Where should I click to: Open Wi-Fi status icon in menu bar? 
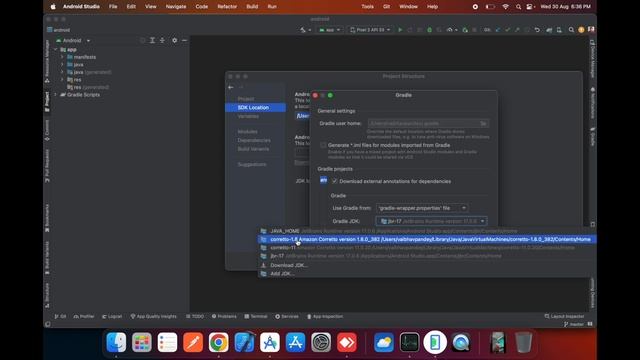pos(506,7)
